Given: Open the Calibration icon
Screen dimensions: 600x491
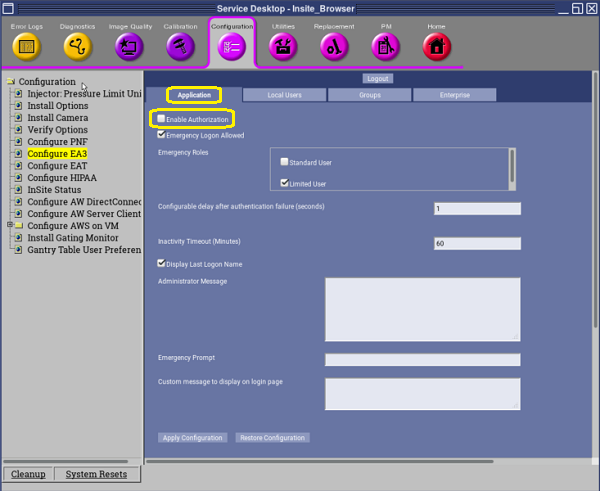Looking at the screenshot, I should point(180,46).
